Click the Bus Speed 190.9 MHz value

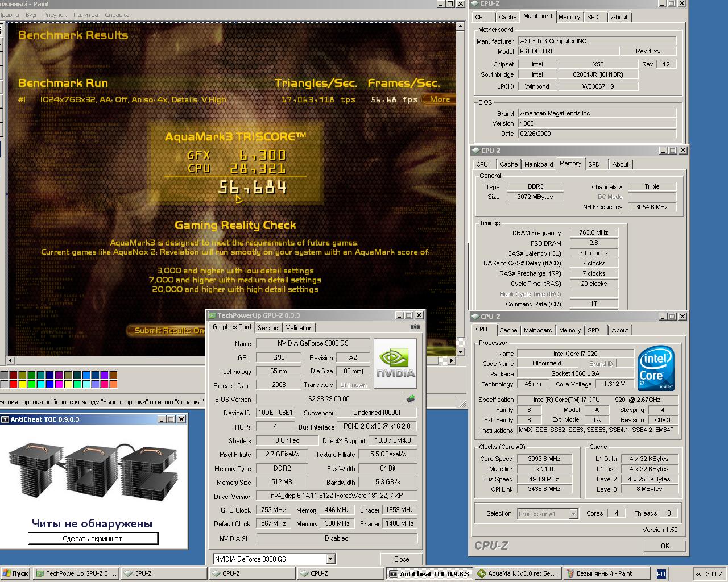pyautogui.click(x=544, y=479)
